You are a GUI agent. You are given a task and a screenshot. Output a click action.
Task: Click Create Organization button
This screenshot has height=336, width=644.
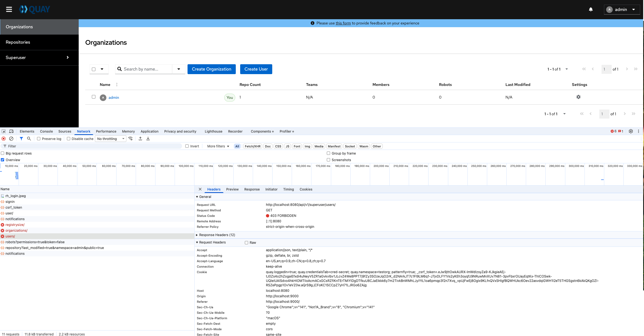coord(211,69)
